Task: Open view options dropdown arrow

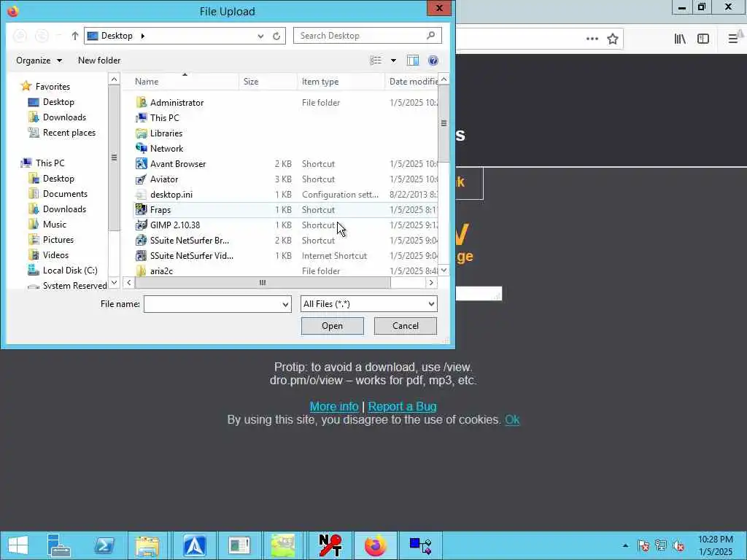Action: (393, 61)
